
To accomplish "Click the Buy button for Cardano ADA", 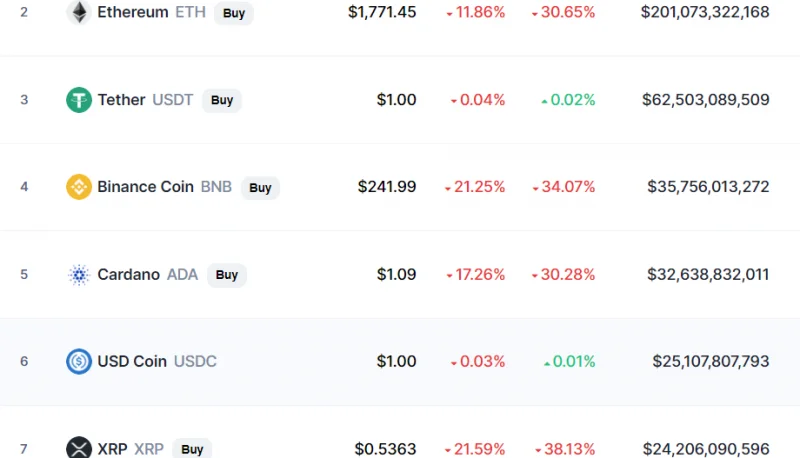I will (x=227, y=275).
